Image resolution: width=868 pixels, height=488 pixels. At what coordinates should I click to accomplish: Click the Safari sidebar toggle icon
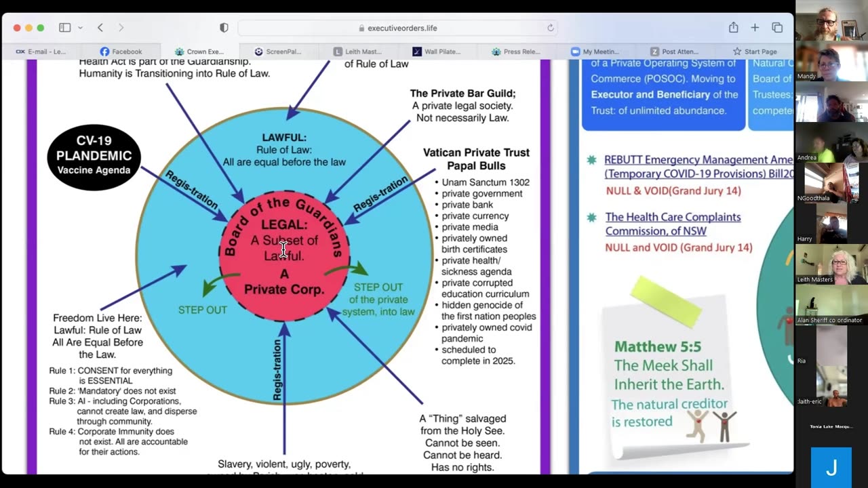[65, 28]
